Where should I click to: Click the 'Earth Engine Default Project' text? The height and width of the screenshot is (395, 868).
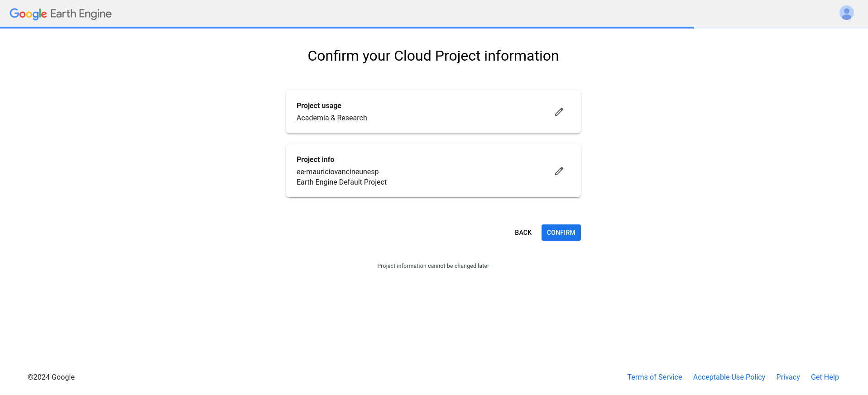(x=341, y=182)
